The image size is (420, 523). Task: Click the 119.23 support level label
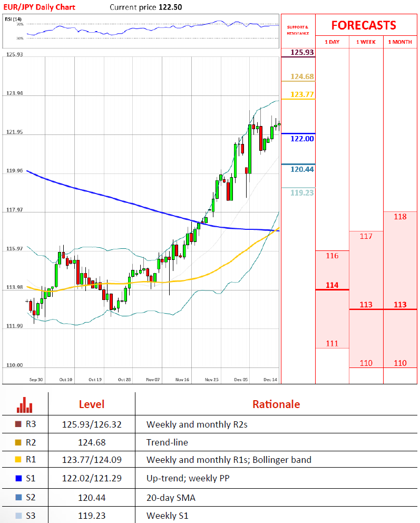tap(302, 192)
